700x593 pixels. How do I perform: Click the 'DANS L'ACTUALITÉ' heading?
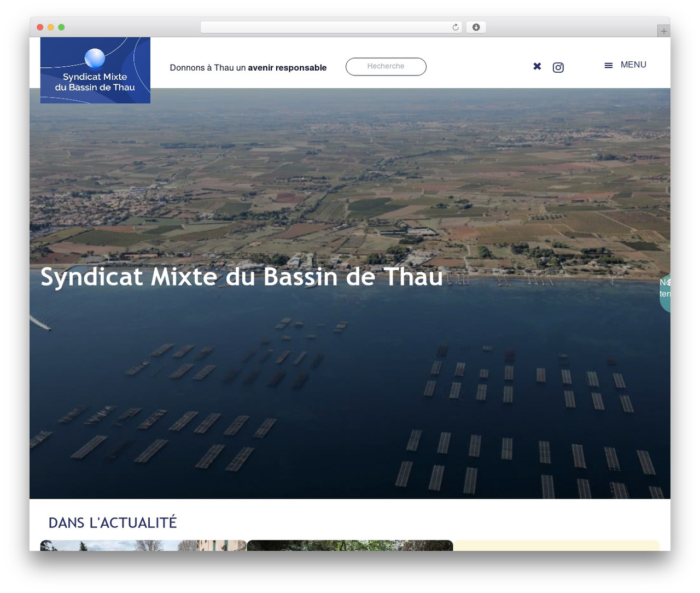[113, 522]
